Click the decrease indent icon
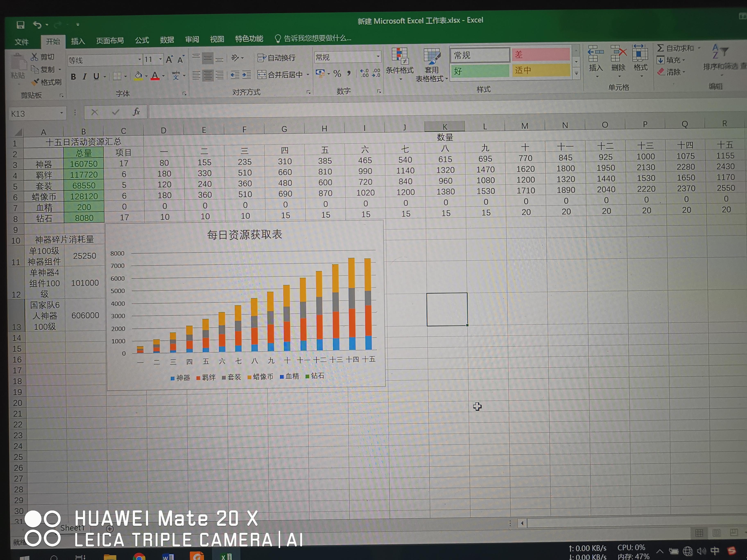The image size is (747, 560). click(x=235, y=75)
